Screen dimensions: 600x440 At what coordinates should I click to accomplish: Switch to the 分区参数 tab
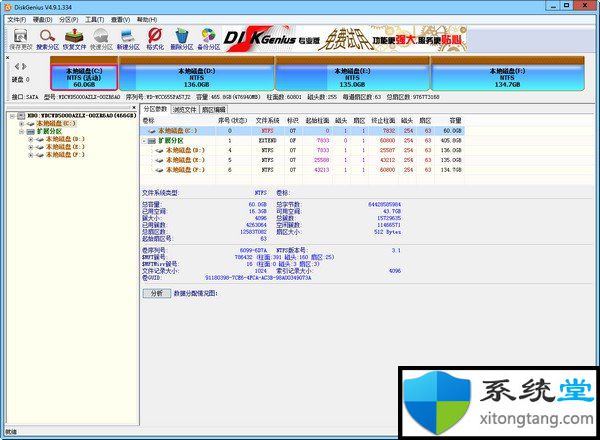tap(155, 109)
